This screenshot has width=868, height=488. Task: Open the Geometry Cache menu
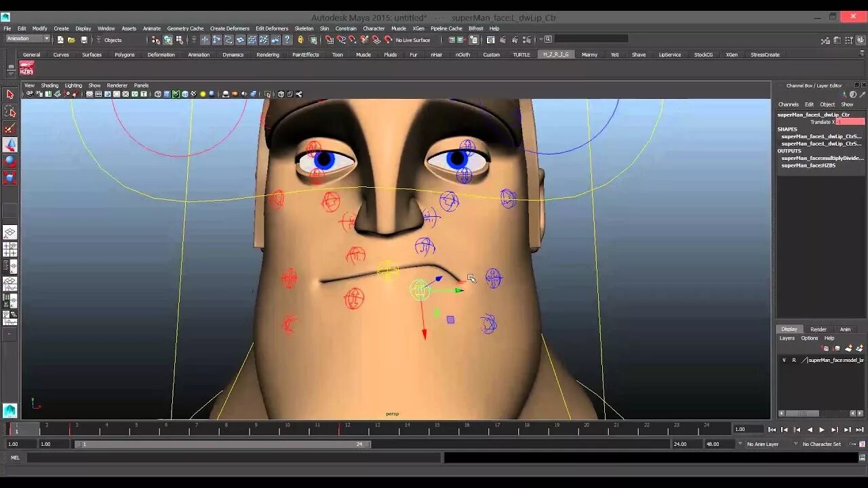point(185,28)
